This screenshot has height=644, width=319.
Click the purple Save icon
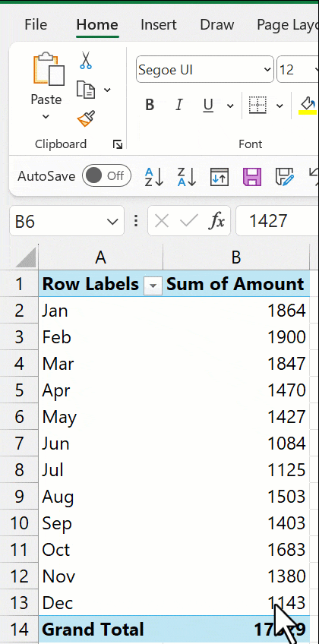(252, 177)
